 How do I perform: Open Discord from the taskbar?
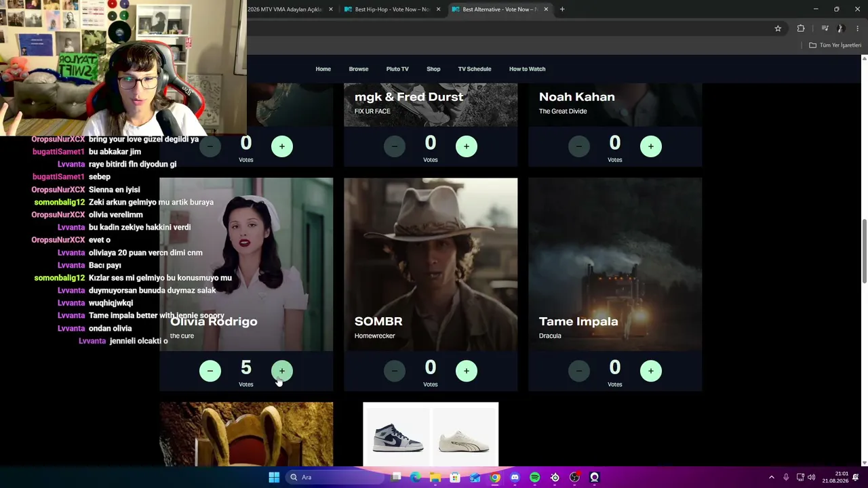point(515,477)
